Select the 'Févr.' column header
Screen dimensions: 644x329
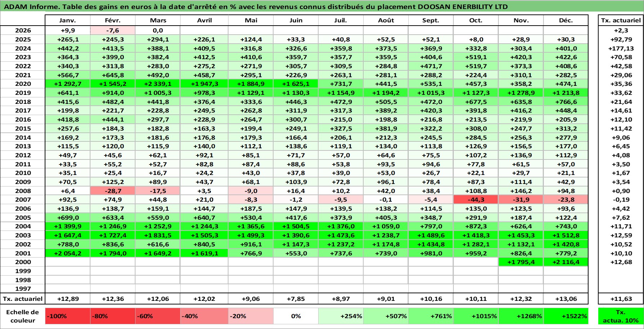pos(113,21)
